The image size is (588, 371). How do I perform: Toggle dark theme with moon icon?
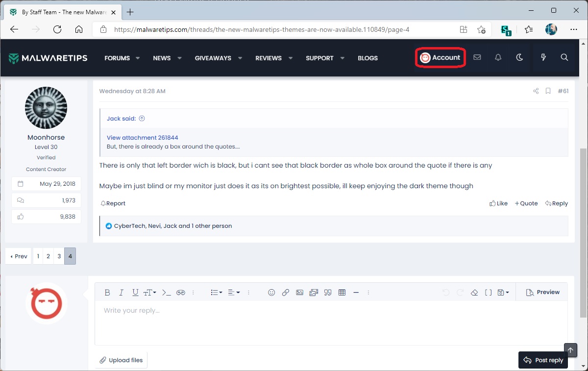point(520,58)
